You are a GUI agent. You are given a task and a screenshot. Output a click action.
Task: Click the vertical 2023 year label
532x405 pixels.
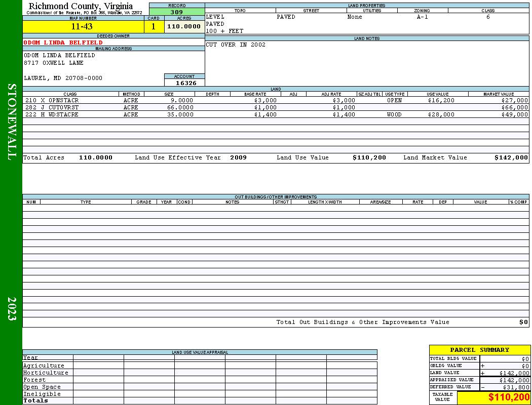pyautogui.click(x=12, y=309)
